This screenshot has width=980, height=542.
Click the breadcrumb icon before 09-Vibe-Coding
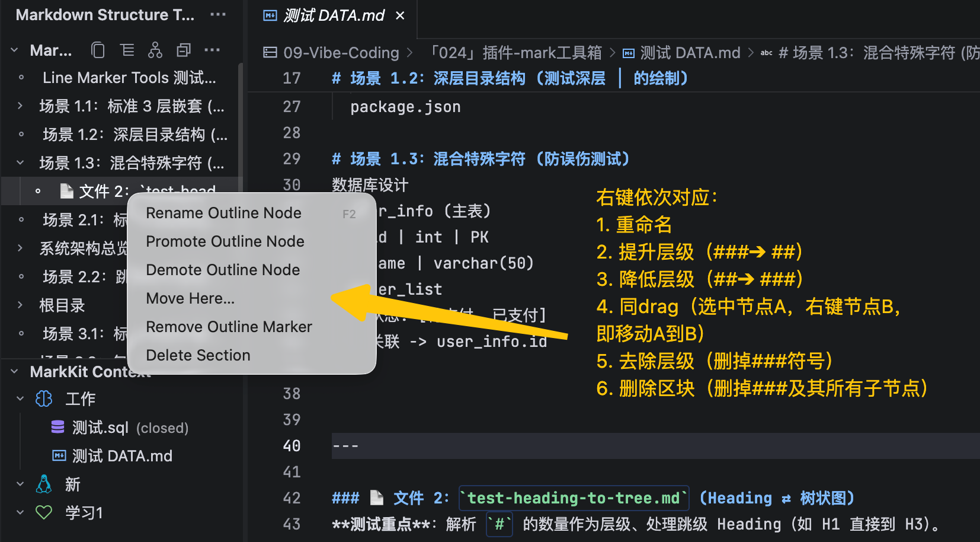pos(270,53)
